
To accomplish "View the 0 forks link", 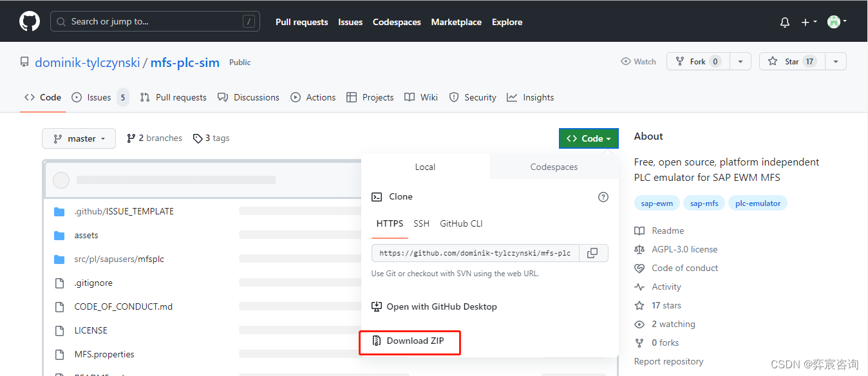I will 657,343.
